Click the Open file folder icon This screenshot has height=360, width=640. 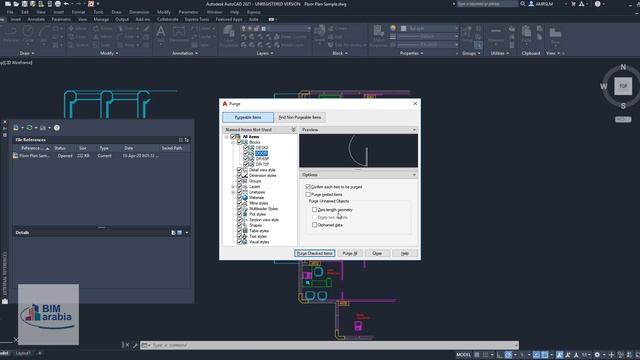click(16, 4)
